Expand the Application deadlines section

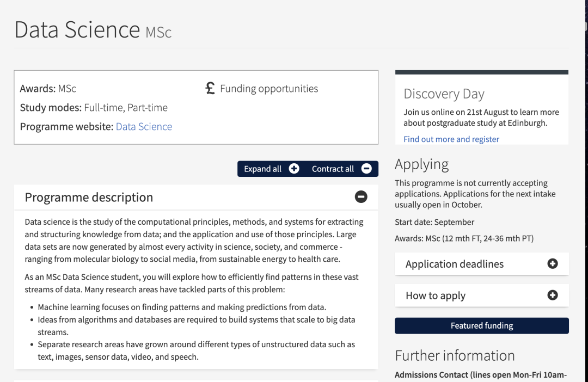pyautogui.click(x=553, y=263)
